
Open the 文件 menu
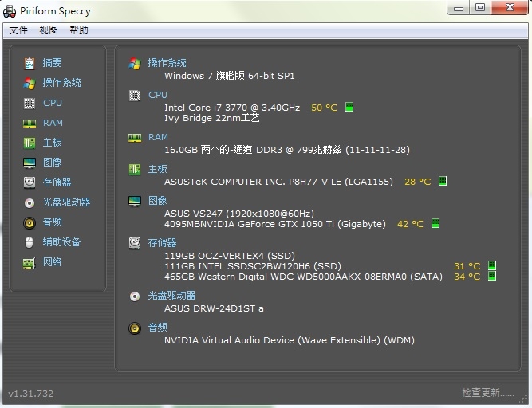coord(18,30)
